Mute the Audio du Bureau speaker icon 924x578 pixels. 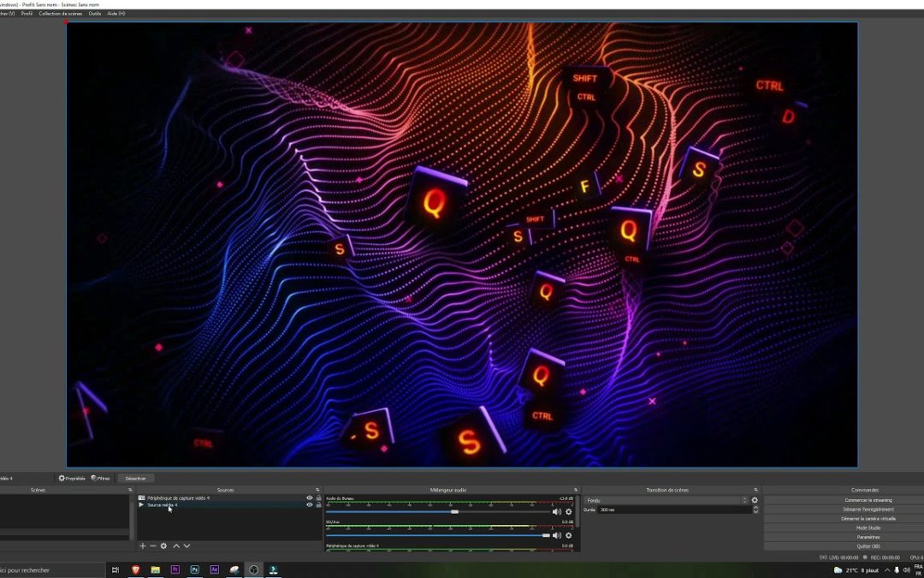[x=556, y=511]
